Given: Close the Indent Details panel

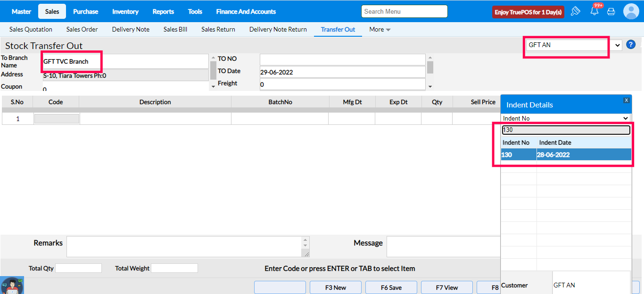Looking at the screenshot, I should coord(626,100).
